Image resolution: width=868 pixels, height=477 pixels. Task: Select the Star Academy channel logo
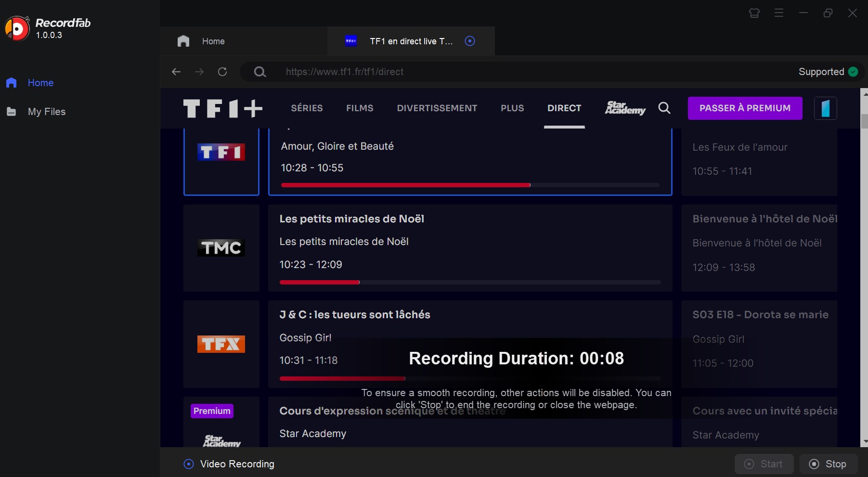coord(221,441)
